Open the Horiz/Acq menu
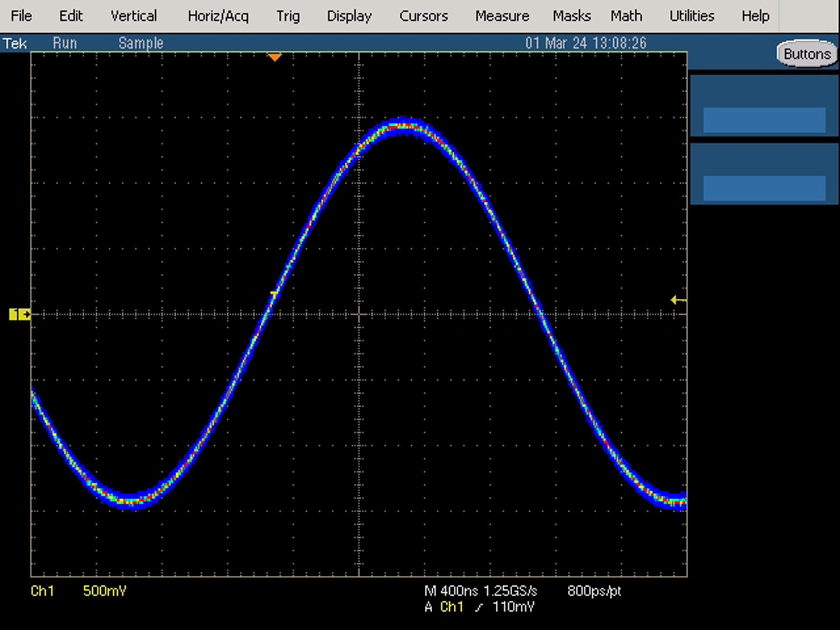Screen dimensions: 840x630 click(x=218, y=16)
